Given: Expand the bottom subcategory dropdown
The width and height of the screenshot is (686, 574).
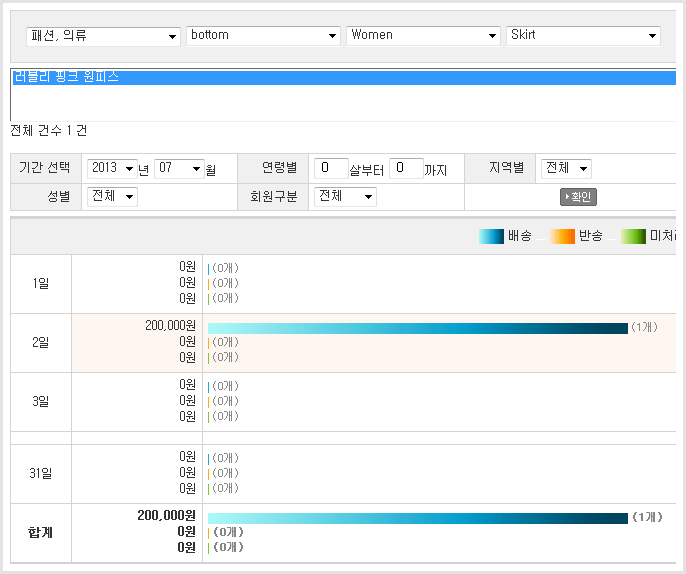Looking at the screenshot, I should pyautogui.click(x=263, y=35).
